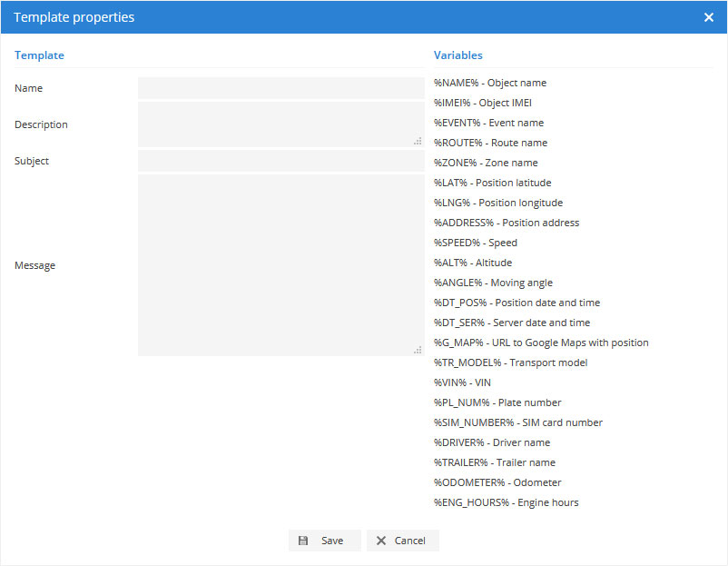Viewport: 728px width, 566px height.
Task: Close the Template properties dialog
Action: pyautogui.click(x=709, y=17)
